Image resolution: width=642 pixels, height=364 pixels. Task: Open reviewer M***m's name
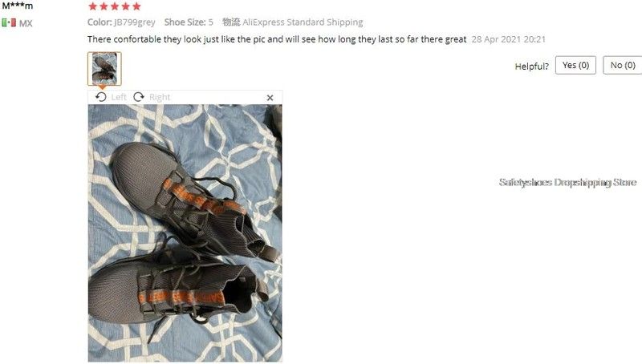[17, 6]
